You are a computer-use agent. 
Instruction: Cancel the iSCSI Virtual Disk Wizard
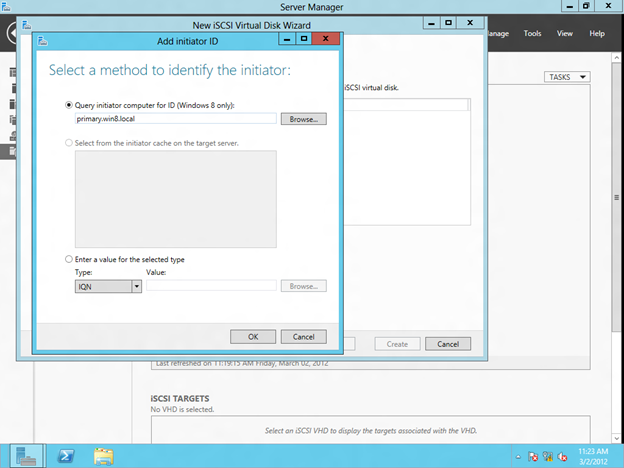(447, 343)
